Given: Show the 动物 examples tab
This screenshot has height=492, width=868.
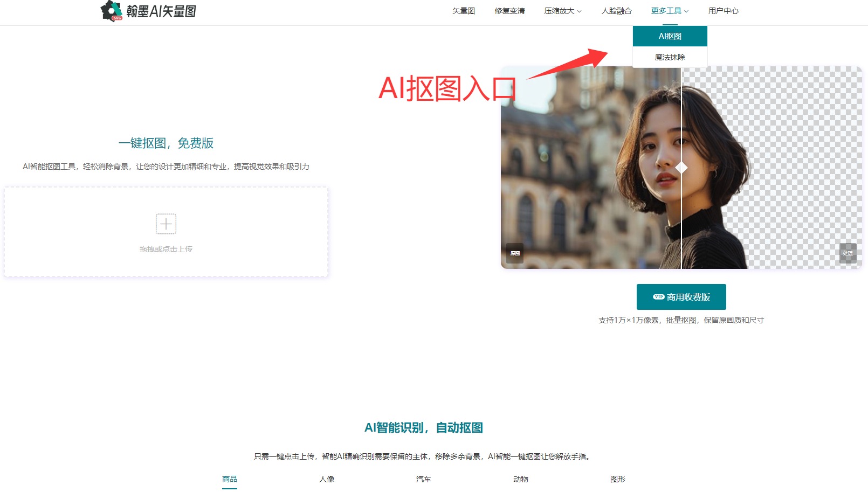Looking at the screenshot, I should pos(521,479).
